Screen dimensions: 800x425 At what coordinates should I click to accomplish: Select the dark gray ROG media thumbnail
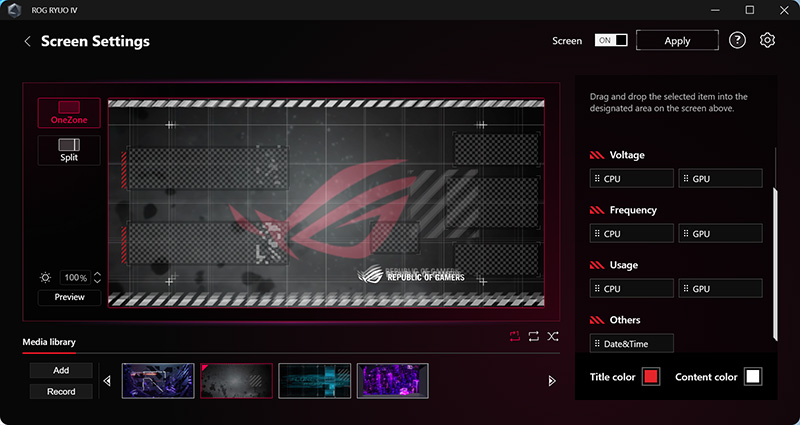pos(236,381)
